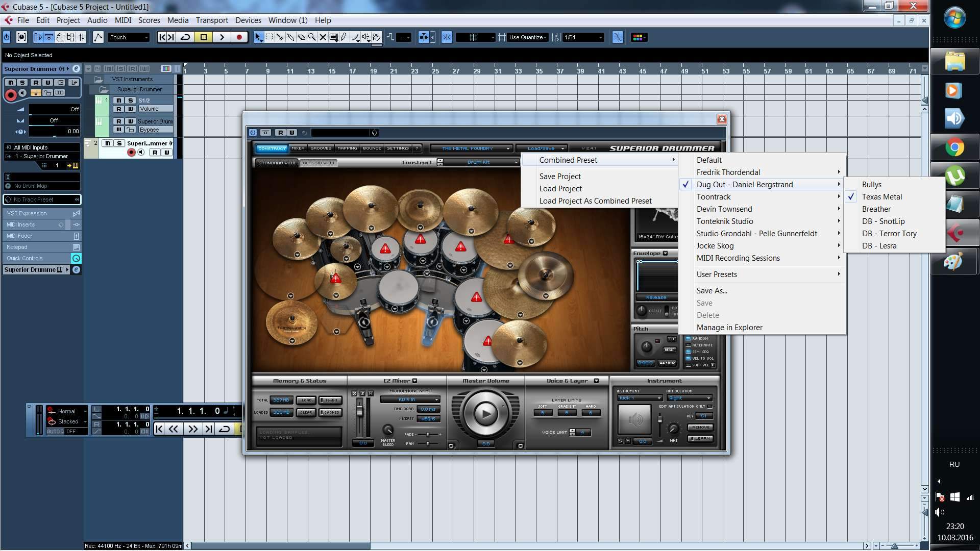
Task: Activate the Erase tool
Action: pos(301,37)
